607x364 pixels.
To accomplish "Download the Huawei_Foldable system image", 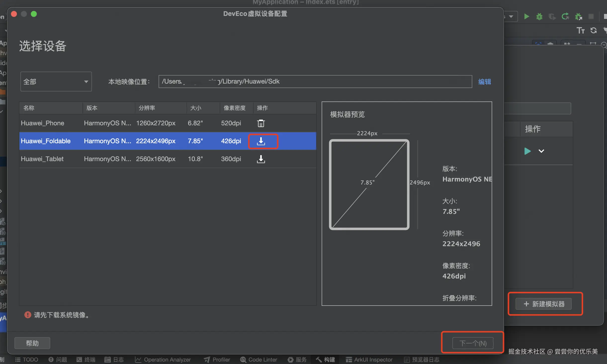I will (x=261, y=141).
